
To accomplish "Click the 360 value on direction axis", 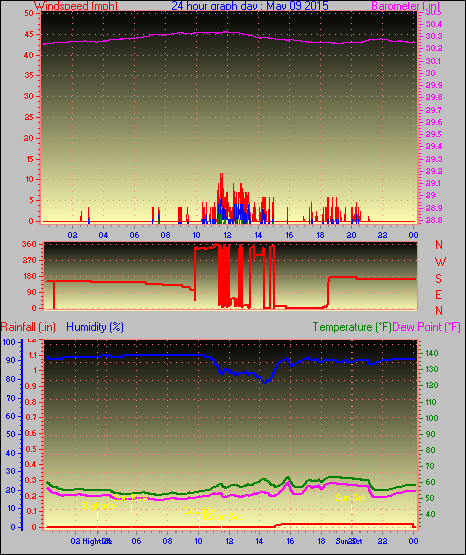I will [x=29, y=244].
